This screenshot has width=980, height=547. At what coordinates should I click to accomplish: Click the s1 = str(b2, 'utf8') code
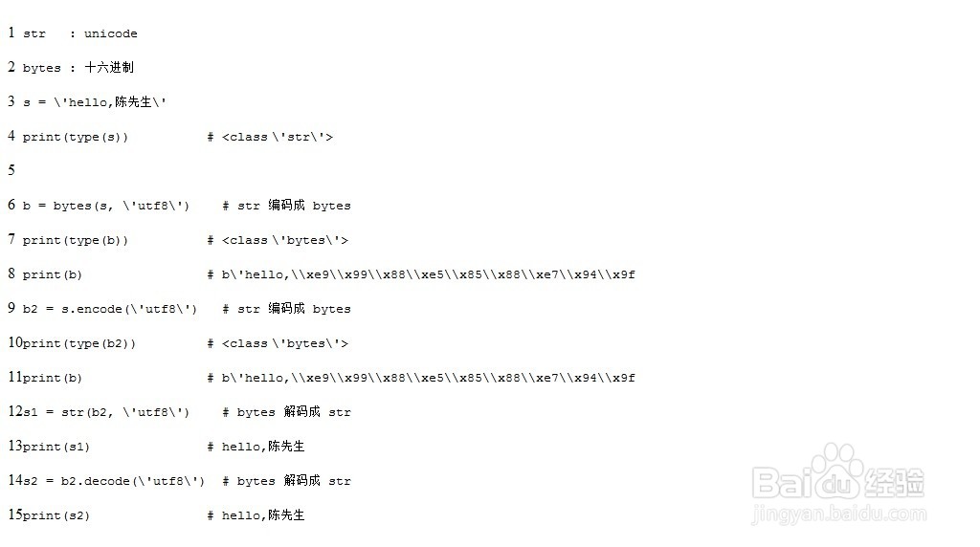click(106, 413)
